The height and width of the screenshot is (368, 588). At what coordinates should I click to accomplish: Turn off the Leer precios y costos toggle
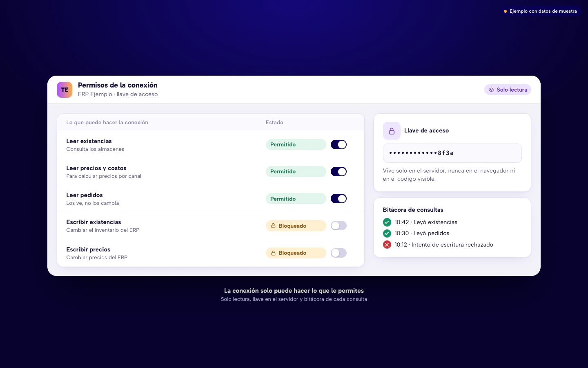coord(339,171)
